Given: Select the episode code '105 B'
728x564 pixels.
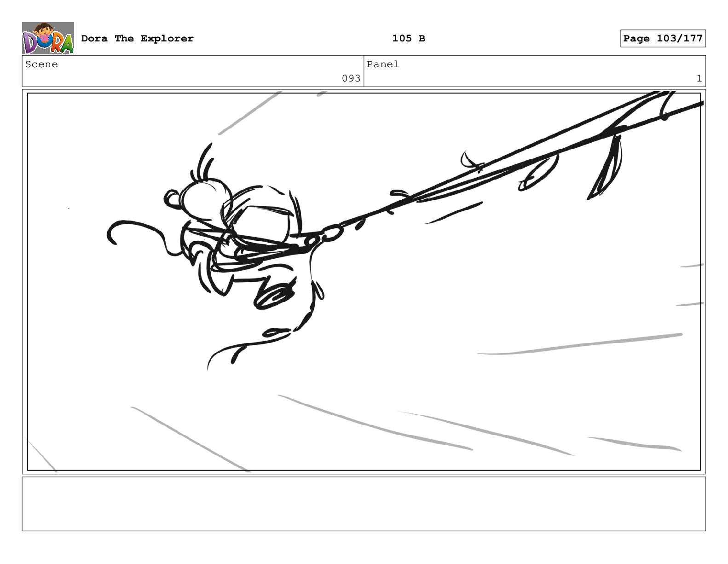Looking at the screenshot, I should tap(409, 39).
